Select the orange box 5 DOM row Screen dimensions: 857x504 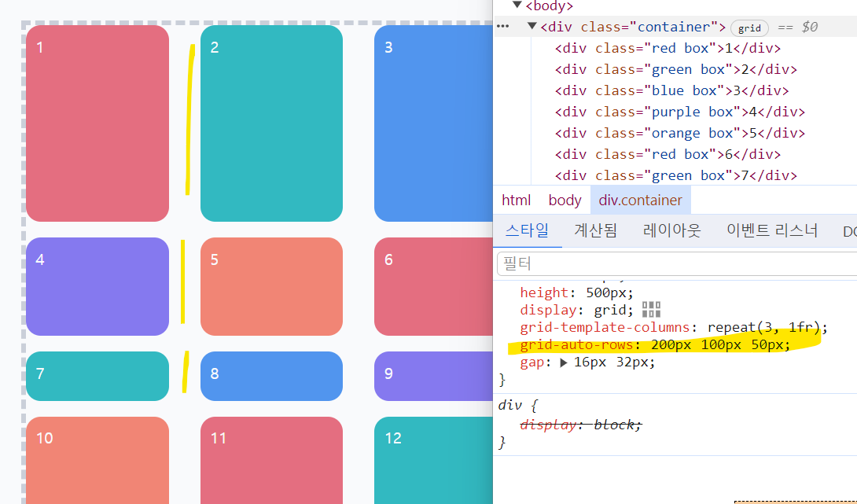(680, 134)
